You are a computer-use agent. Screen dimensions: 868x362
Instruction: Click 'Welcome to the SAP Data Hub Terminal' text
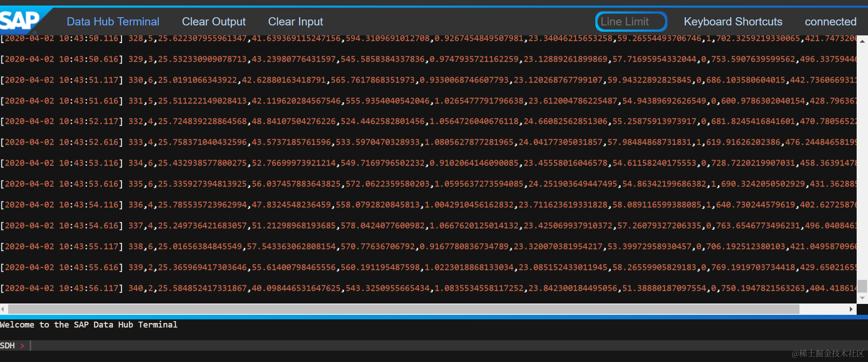88,324
